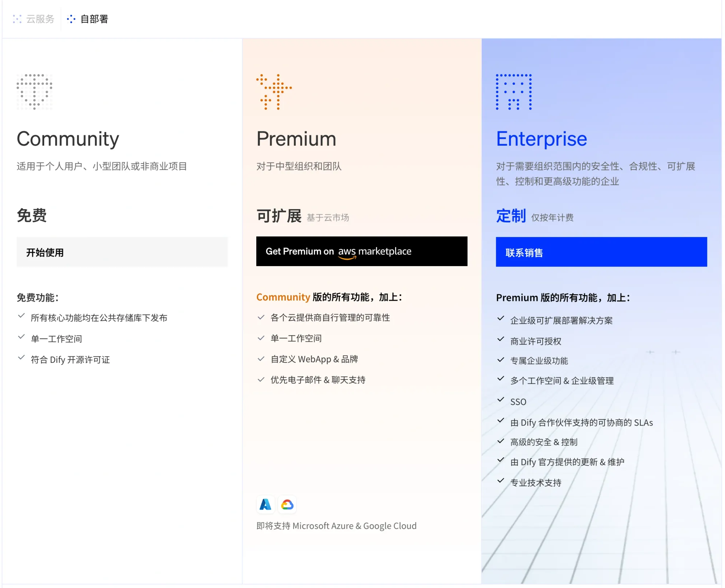Click the checkmark beside 自定义 WebApp & 品牌
The image size is (725, 588).
(x=261, y=359)
